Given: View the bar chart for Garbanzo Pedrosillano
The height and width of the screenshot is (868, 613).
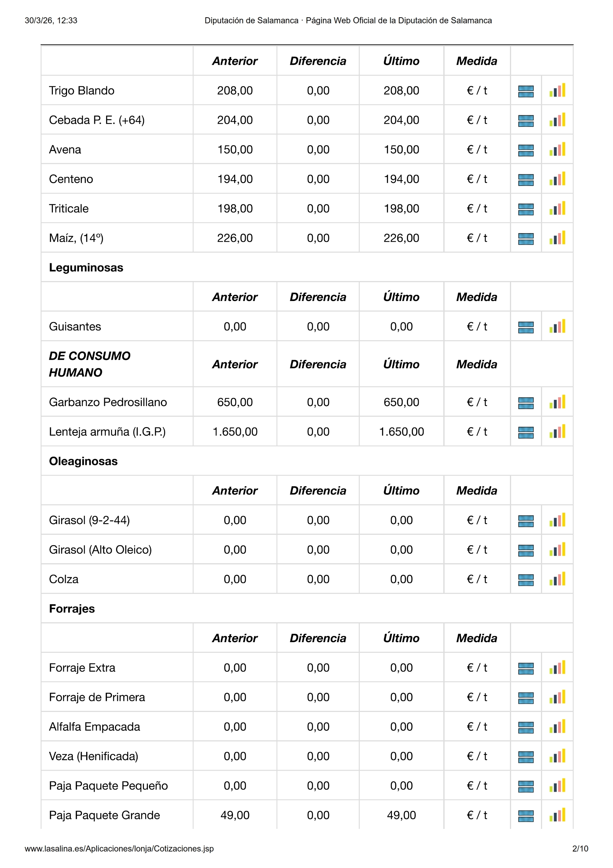Looking at the screenshot, I should click(557, 402).
